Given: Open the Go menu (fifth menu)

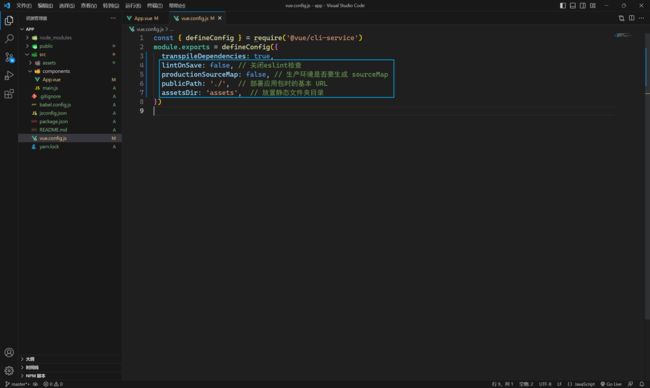Looking at the screenshot, I should tap(111, 5).
